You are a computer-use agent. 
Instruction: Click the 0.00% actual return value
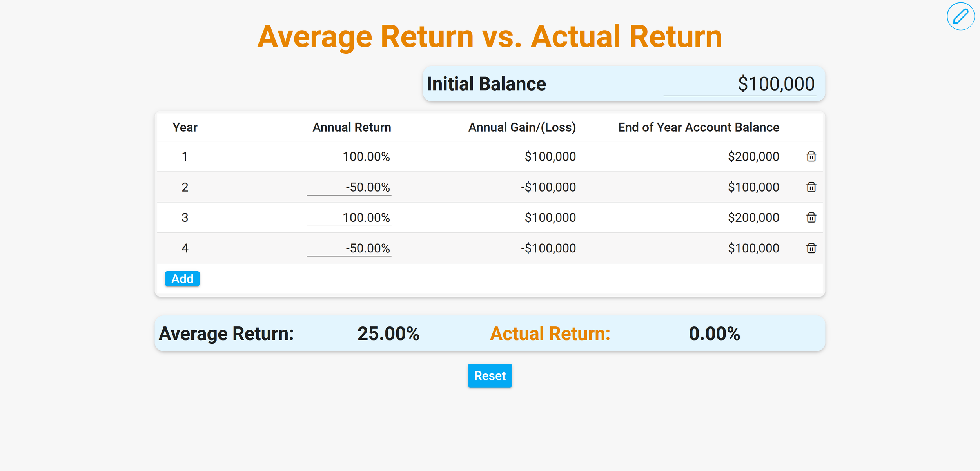[715, 333]
